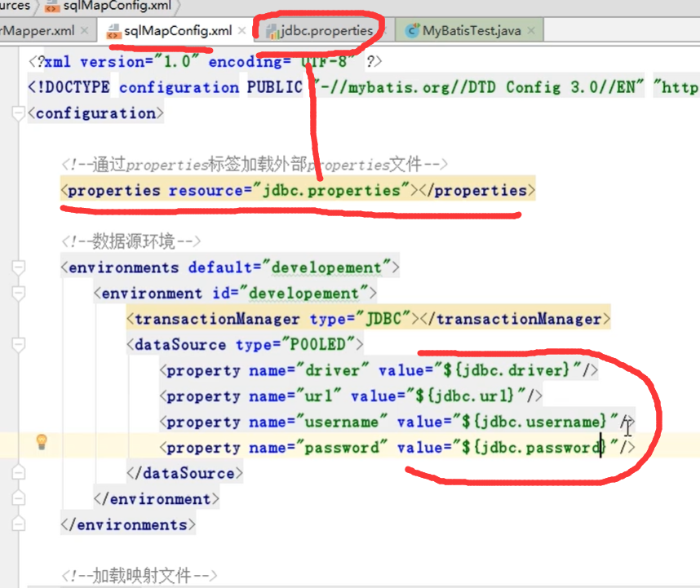This screenshot has height=588, width=700.
Task: Collapse the configuration tag fold marker
Action: [x=18, y=113]
